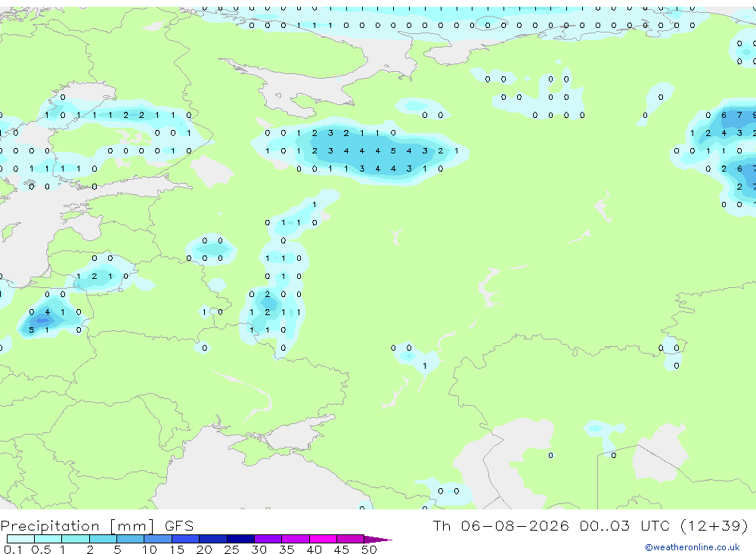The image size is (756, 554).
Task: Click the 2–5 mm legend color segment
Action: [x=103, y=539]
